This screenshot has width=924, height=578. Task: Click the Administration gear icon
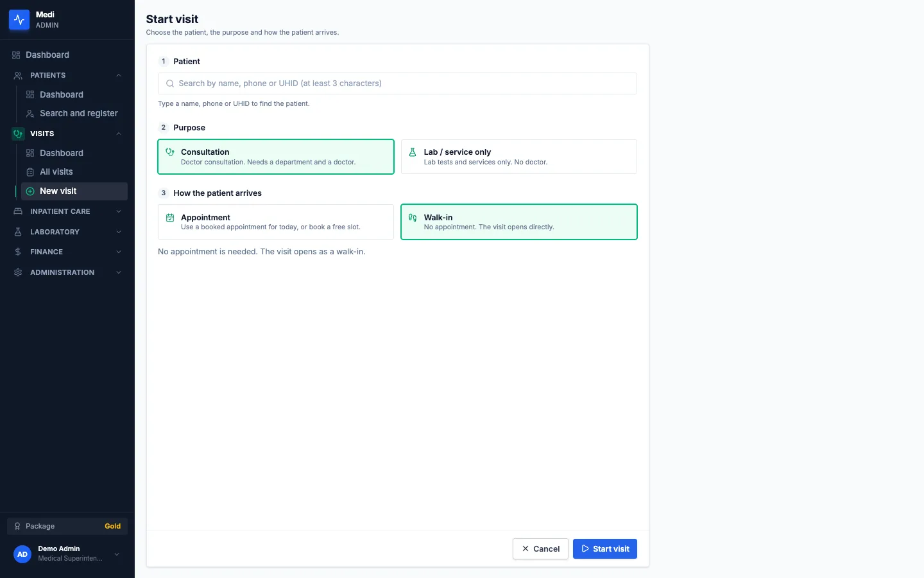point(18,272)
